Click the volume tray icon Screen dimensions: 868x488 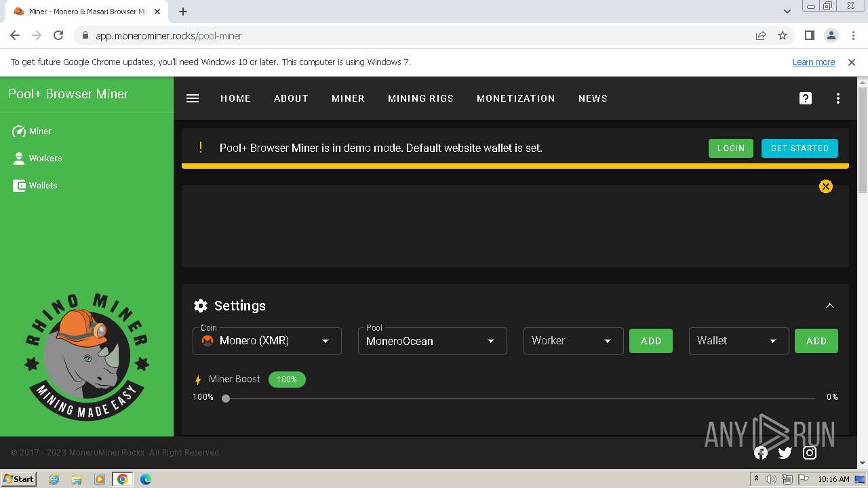[x=771, y=479]
